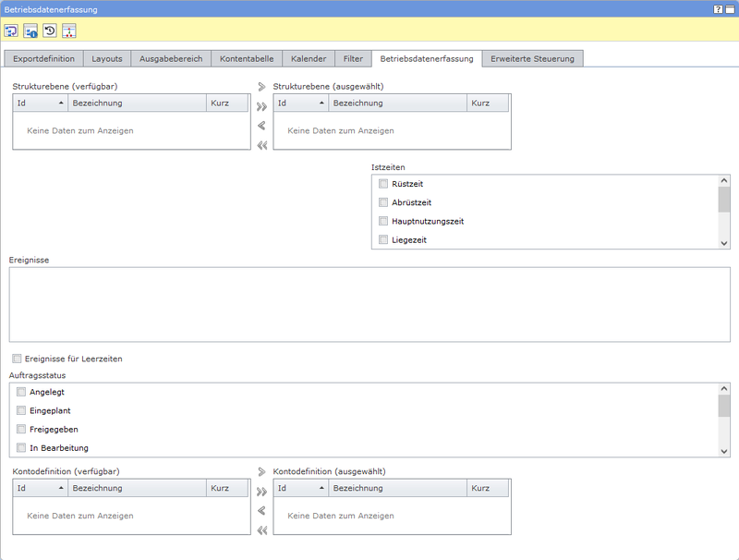Check the Hauptnutzungszeit option

383,221
